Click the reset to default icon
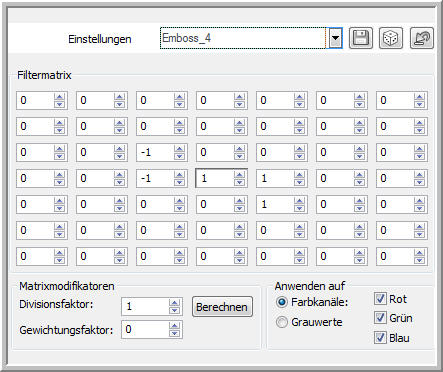Viewport: 443px width, 372px height. coord(422,38)
